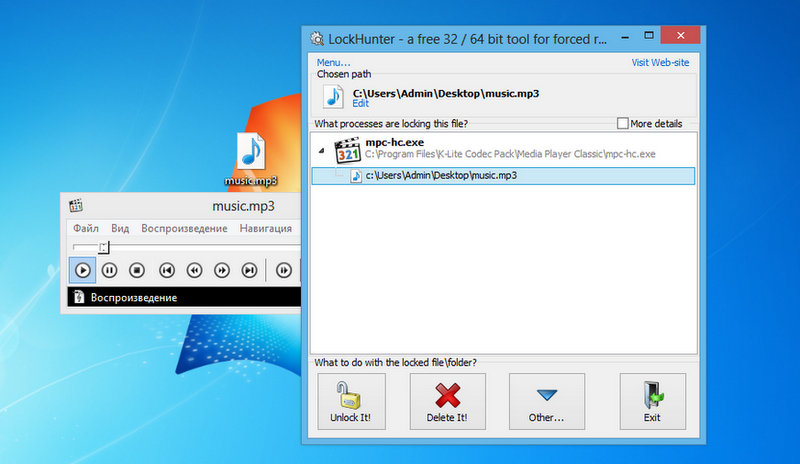Skip to next track in Media Player
The height and width of the screenshot is (464, 800).
click(x=249, y=270)
